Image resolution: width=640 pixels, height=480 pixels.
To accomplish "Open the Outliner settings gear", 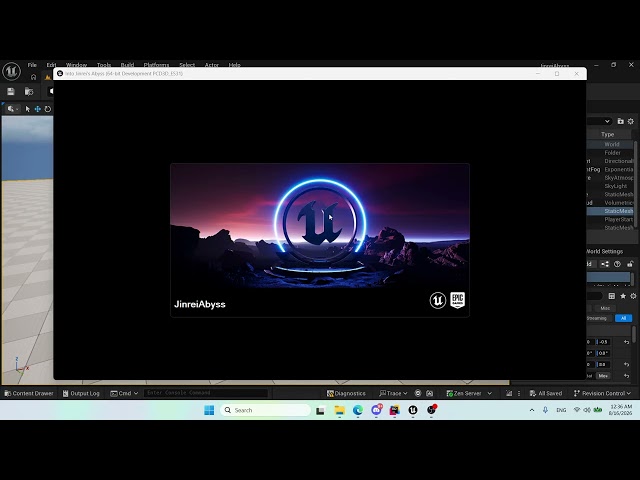I will (x=631, y=121).
